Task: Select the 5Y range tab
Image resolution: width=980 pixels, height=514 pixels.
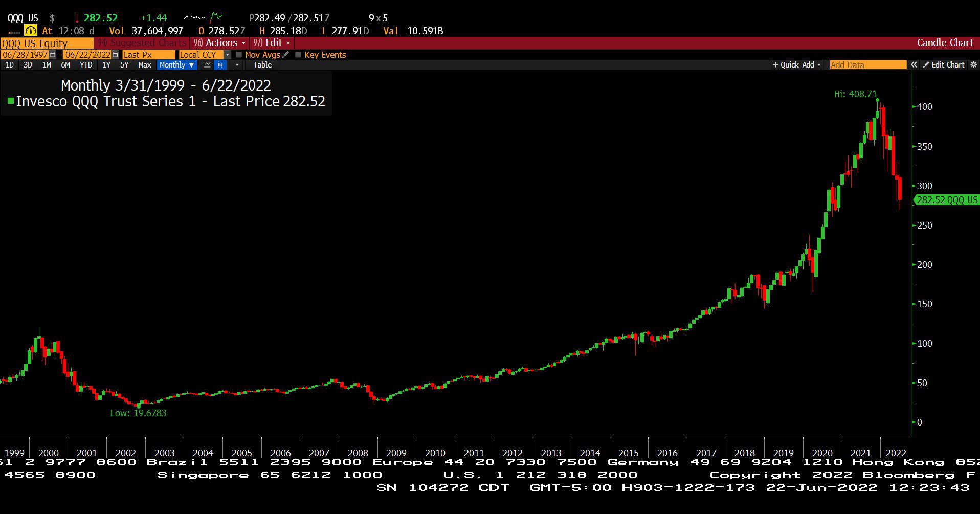Action: tap(124, 65)
